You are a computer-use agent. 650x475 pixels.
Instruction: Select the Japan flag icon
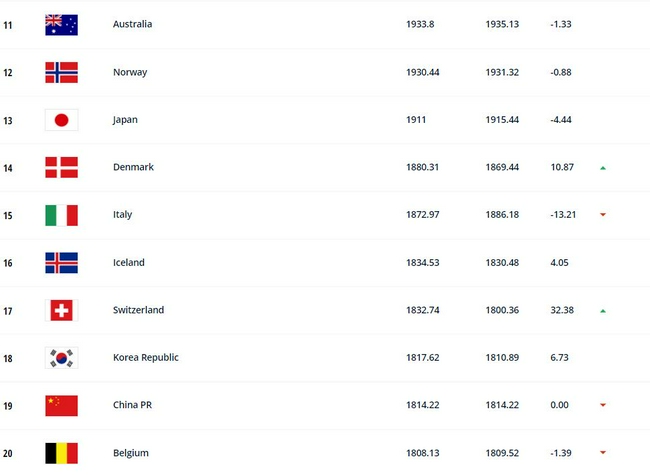click(x=61, y=120)
